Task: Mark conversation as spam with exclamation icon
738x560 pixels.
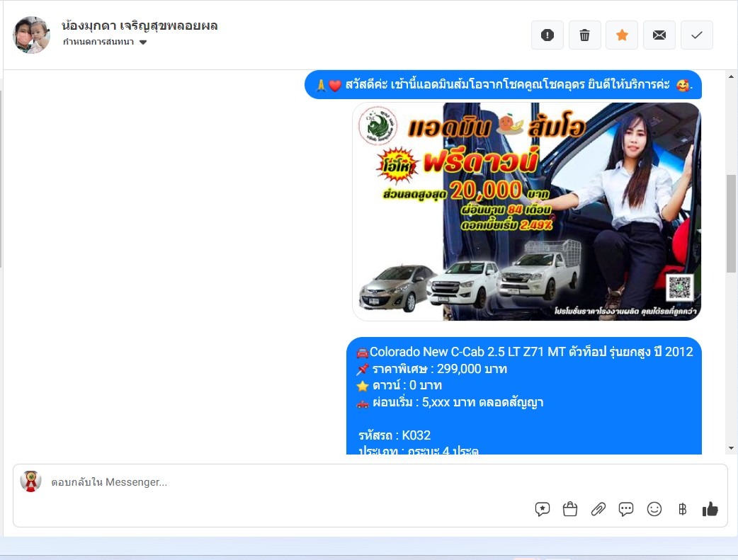Action: tap(547, 35)
